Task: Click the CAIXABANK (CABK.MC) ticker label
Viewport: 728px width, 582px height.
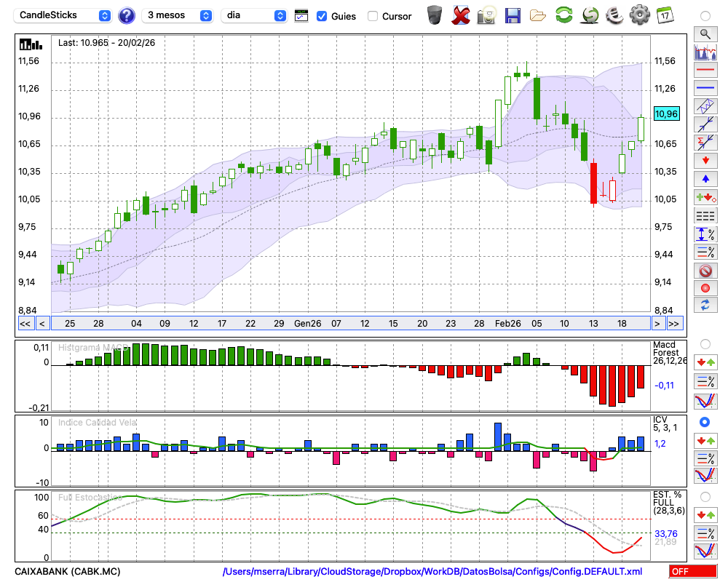Action: click(x=67, y=571)
